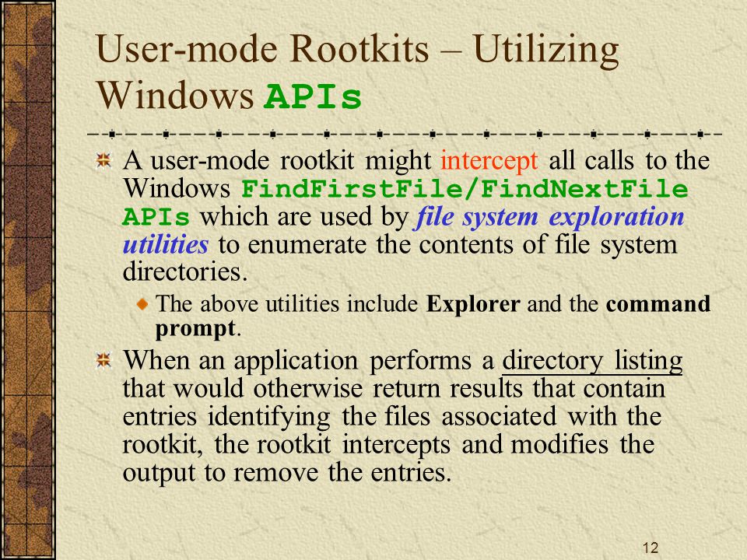Screen dimensions: 747x560
Task: Click the blue italic word 'utilities'
Action: (165, 244)
